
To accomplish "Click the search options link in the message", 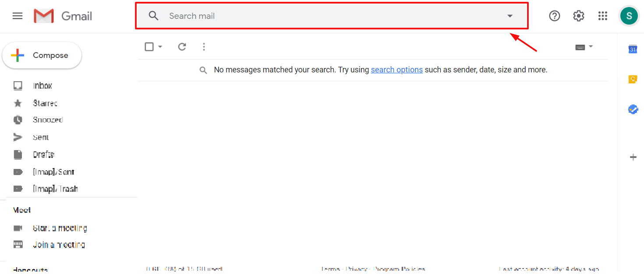I will (x=397, y=69).
